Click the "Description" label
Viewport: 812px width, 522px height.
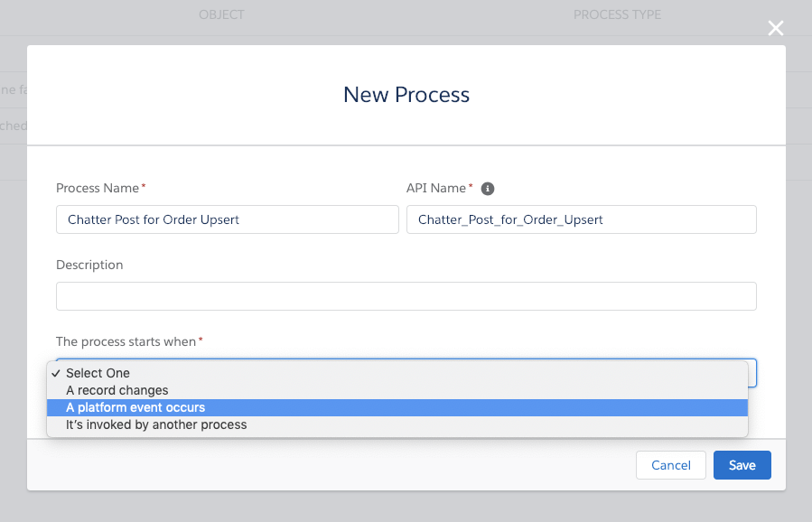[89, 265]
